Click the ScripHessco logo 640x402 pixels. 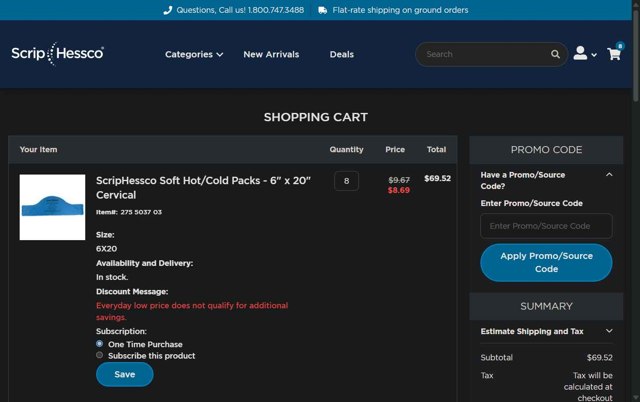(x=58, y=53)
